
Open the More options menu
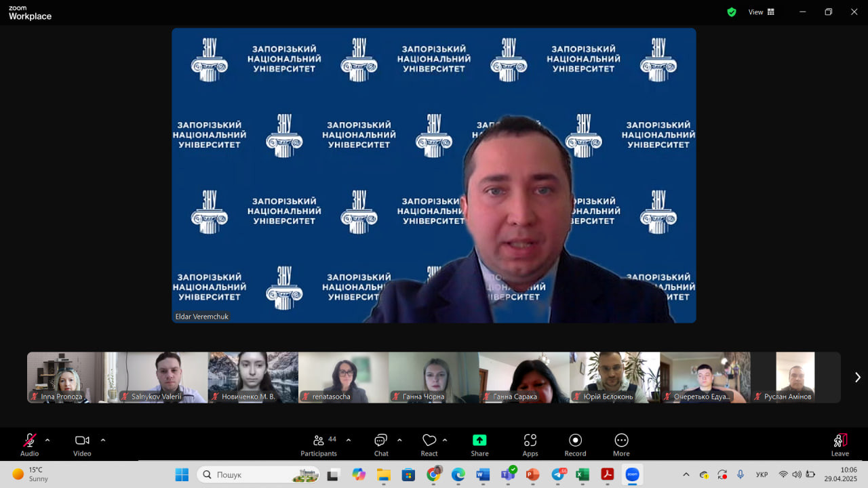click(621, 445)
